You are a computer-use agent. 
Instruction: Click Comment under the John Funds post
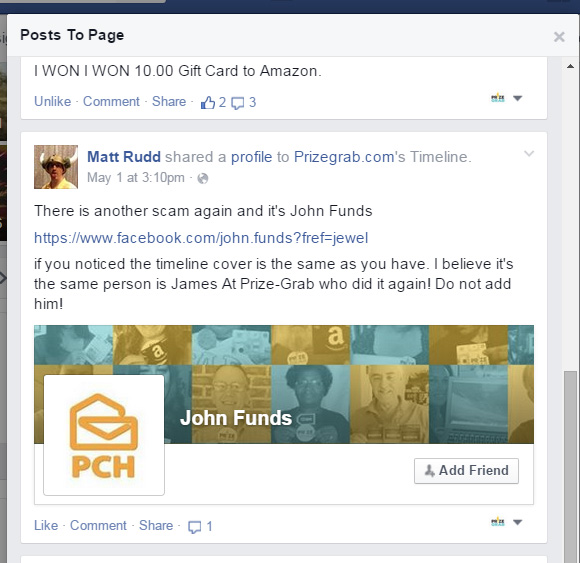click(98, 525)
